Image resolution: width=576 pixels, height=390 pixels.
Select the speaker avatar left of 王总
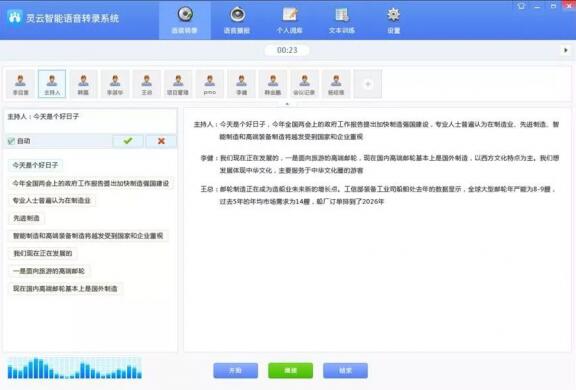[115, 84]
